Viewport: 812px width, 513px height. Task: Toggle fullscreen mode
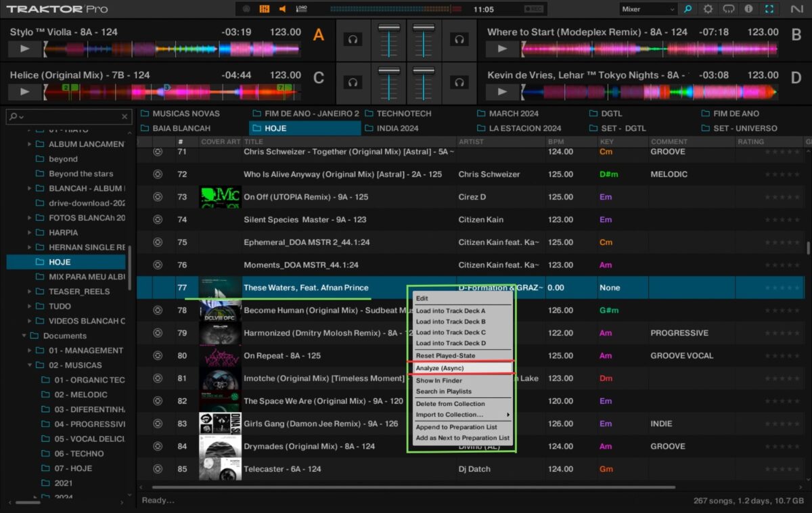coord(769,9)
